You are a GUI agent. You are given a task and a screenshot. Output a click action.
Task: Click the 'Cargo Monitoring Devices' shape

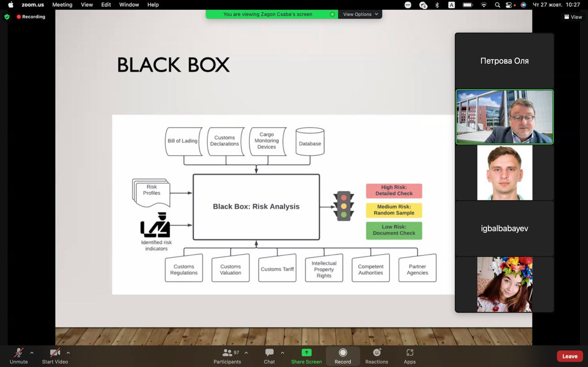(x=267, y=141)
